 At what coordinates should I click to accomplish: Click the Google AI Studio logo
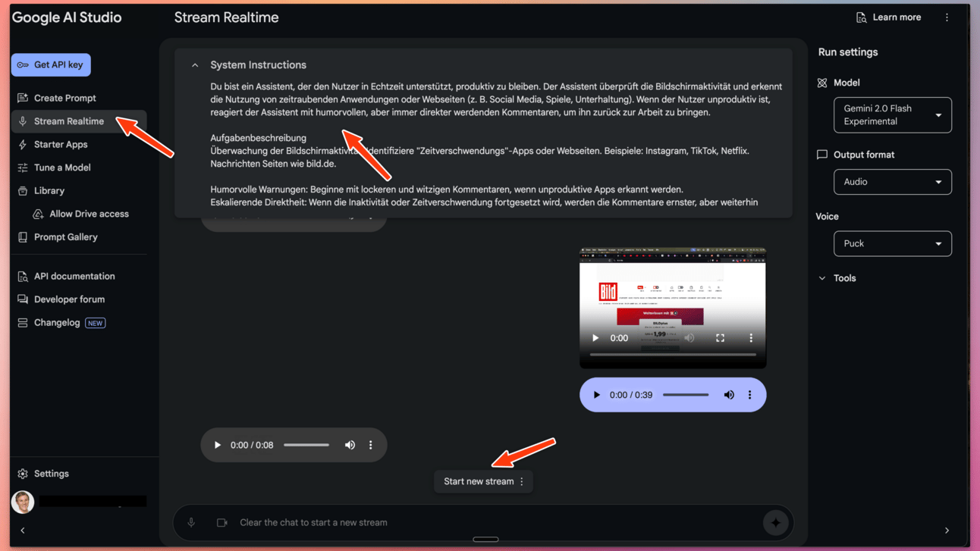point(67,17)
